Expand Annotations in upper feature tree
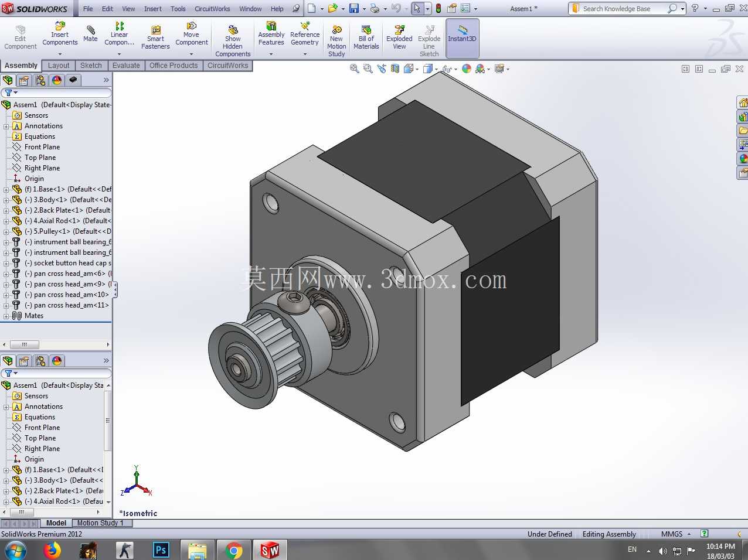748x560 pixels. pyautogui.click(x=6, y=126)
